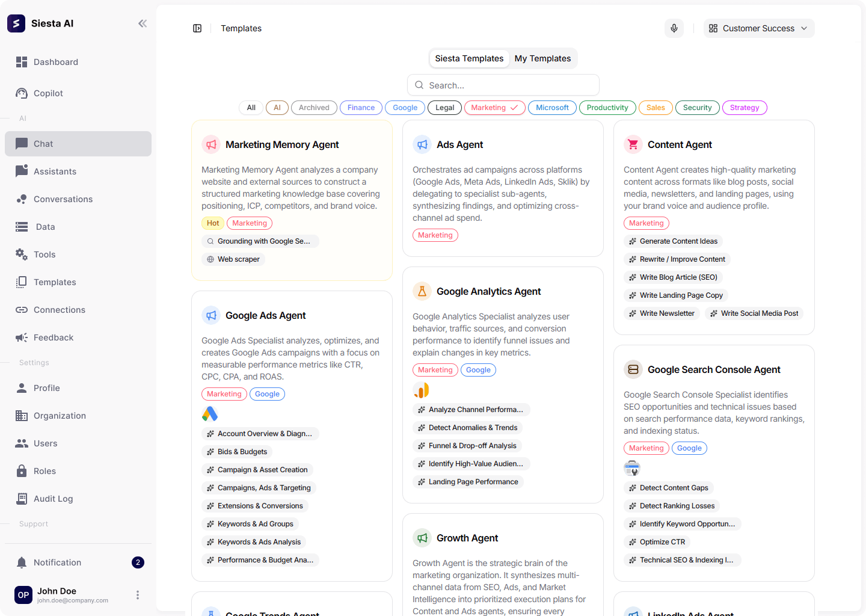The width and height of the screenshot is (866, 616).
Task: Toggle the AI filter chip
Action: coord(277,108)
